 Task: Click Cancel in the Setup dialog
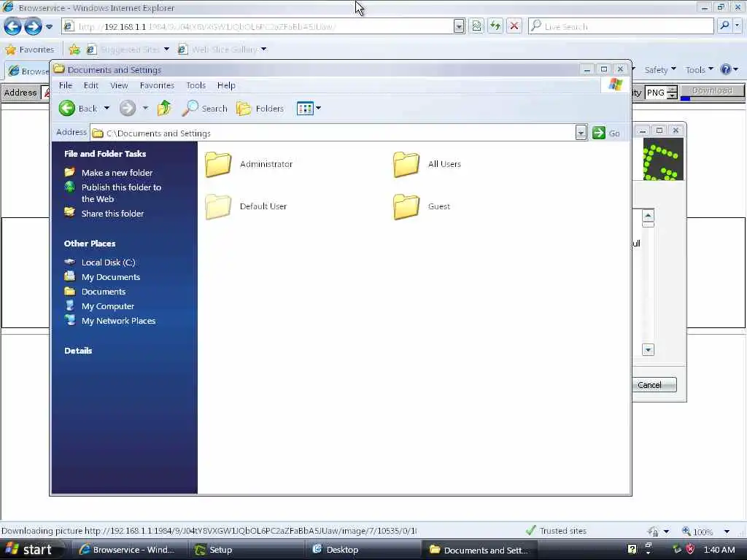click(656, 385)
